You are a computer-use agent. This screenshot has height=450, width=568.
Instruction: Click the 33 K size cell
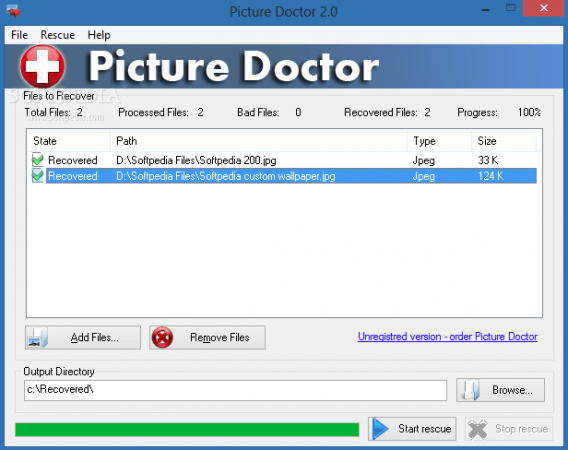(488, 160)
